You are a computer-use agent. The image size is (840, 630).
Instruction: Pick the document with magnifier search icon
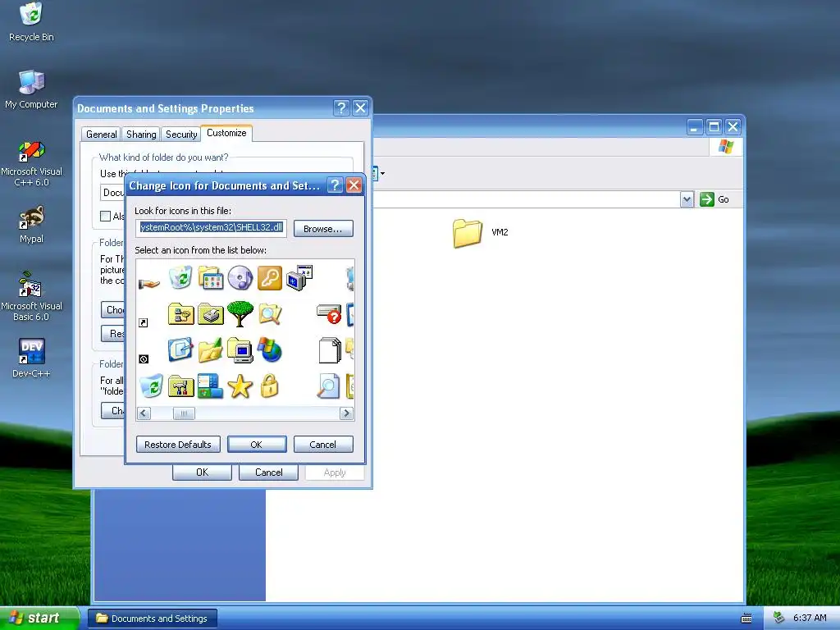(x=328, y=386)
